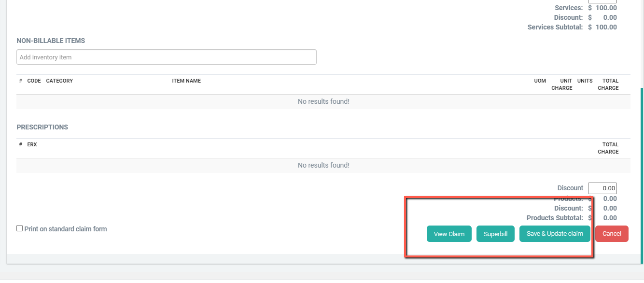
Task: Cancel the claim edit
Action: pyautogui.click(x=612, y=234)
